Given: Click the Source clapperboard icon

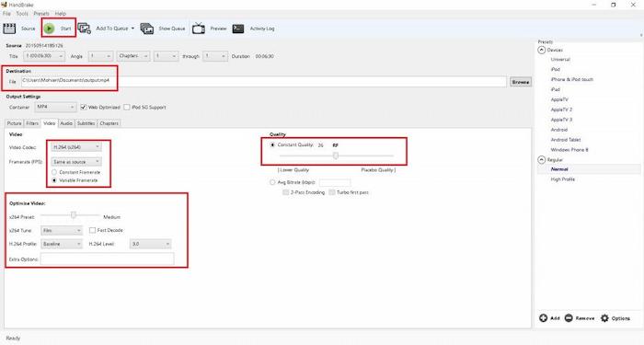Looking at the screenshot, I should coord(9,29).
